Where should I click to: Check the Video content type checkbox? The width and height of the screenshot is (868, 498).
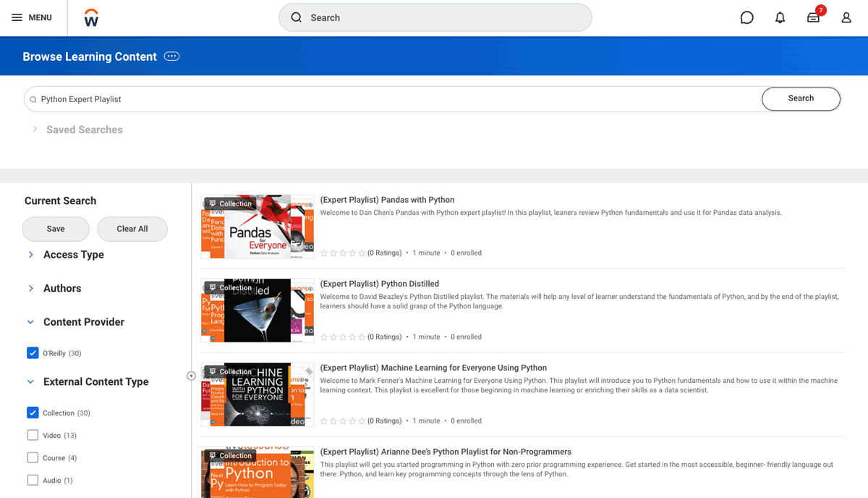click(x=33, y=435)
